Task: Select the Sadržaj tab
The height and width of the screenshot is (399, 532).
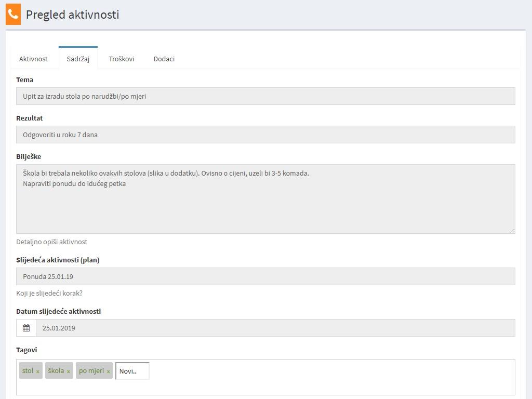Action: point(78,59)
